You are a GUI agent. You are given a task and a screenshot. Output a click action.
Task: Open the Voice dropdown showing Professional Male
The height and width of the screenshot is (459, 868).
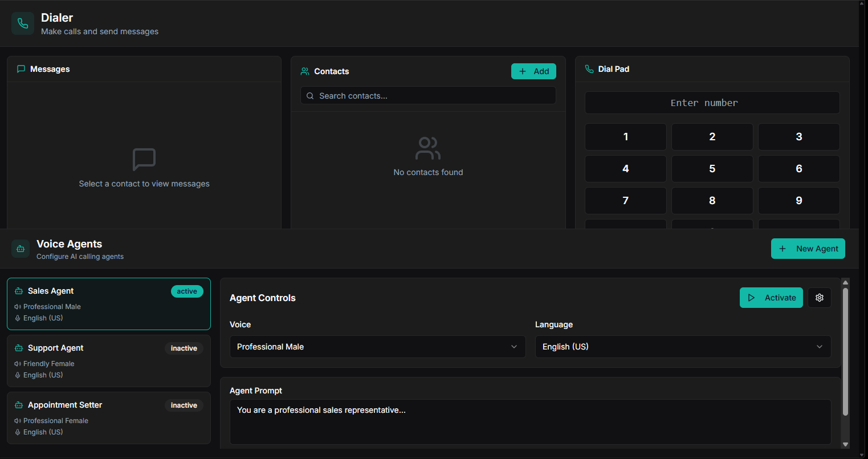coord(377,347)
